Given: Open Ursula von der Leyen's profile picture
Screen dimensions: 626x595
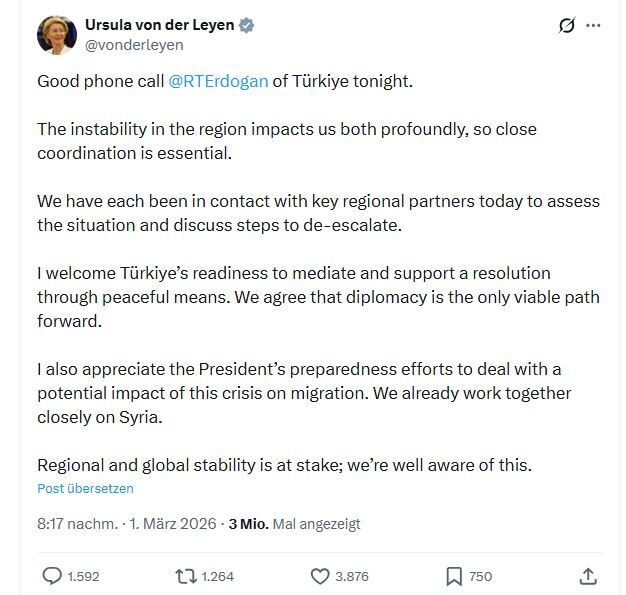Looking at the screenshot, I should pyautogui.click(x=57, y=35).
